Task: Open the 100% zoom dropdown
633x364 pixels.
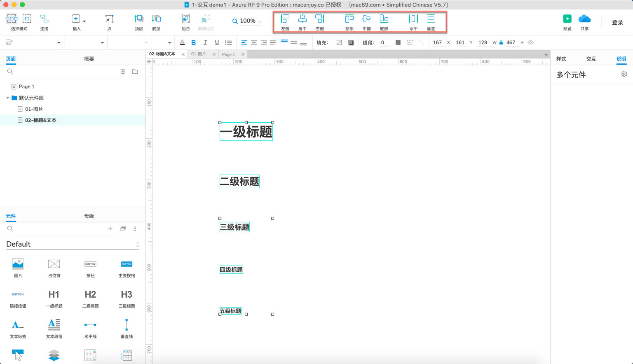Action: click(260, 21)
